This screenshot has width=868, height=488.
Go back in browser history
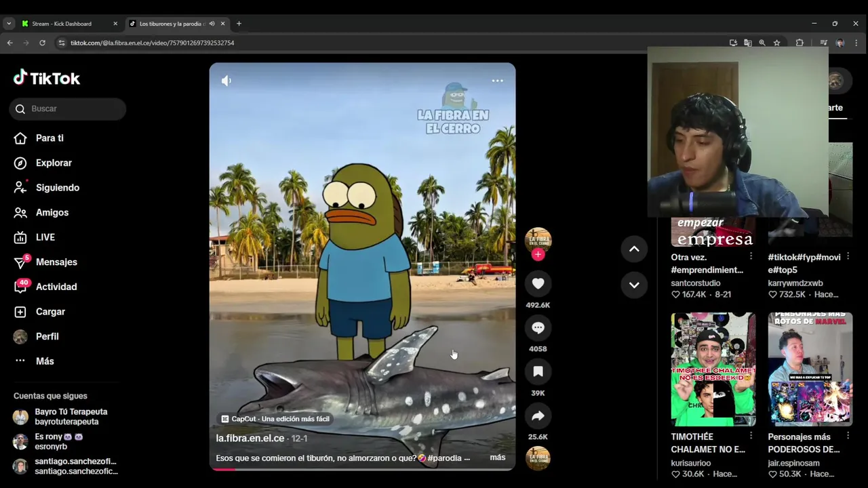[9, 43]
